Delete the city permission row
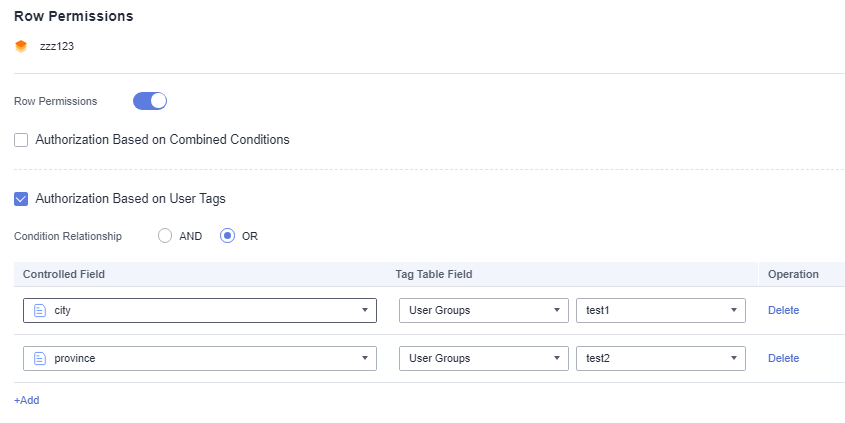Viewport: 845px width, 423px height. [x=783, y=310]
